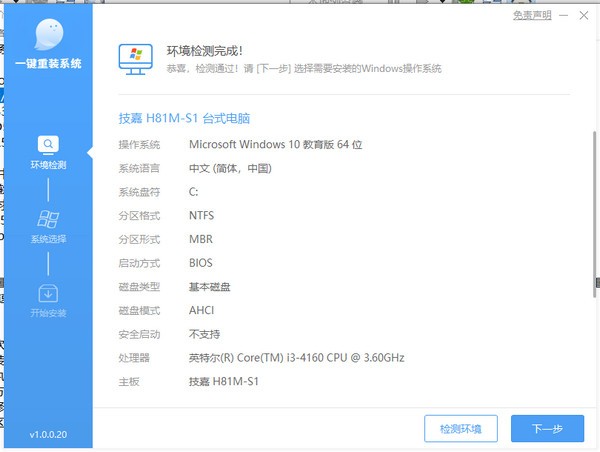
Task: Click the 系统盘符 field label
Action: pyautogui.click(x=139, y=192)
